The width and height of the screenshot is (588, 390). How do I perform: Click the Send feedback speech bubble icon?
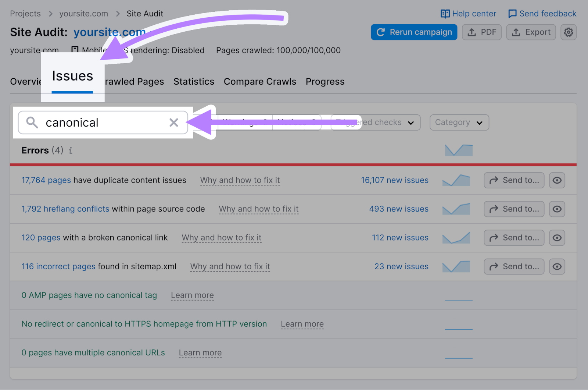(512, 14)
